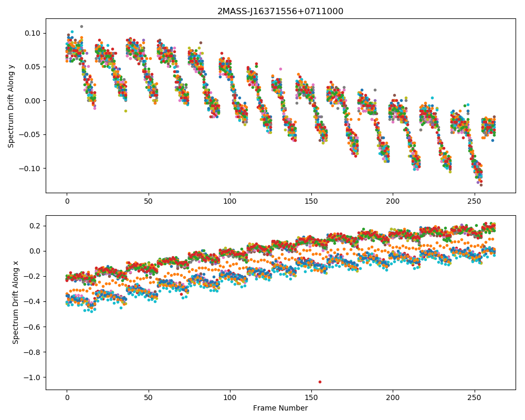Click the 'Spectrum Drift Along x' axis label
This screenshot has width=525, height=420.
tap(15, 302)
